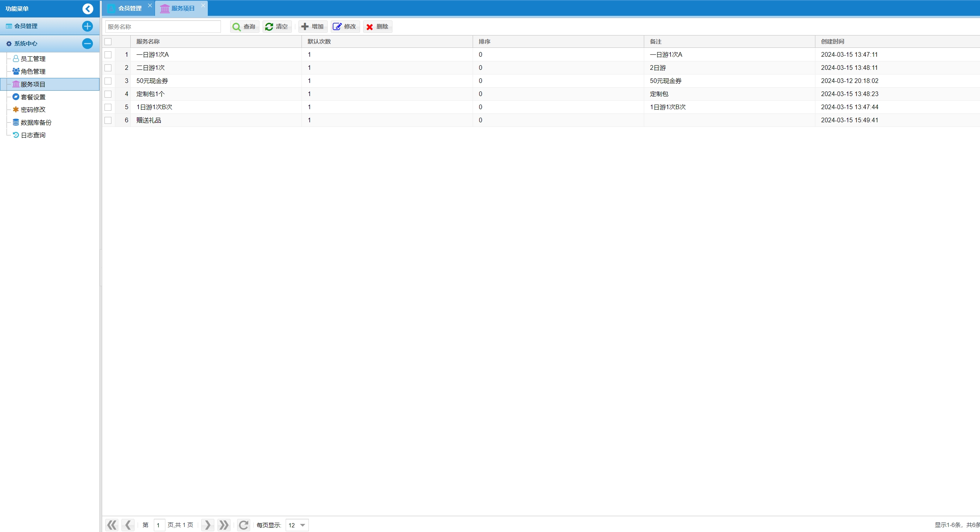The image size is (980, 532).
Task: Sort by 默认次数 column header
Action: click(x=387, y=42)
